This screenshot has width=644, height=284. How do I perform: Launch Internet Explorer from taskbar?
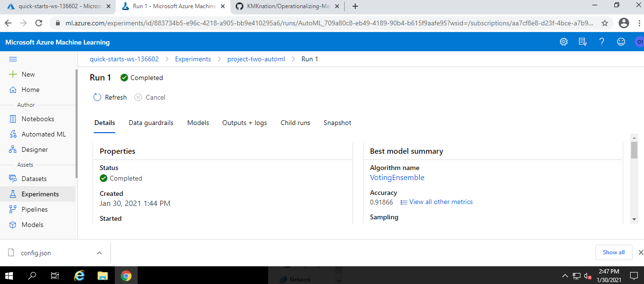tap(79, 275)
